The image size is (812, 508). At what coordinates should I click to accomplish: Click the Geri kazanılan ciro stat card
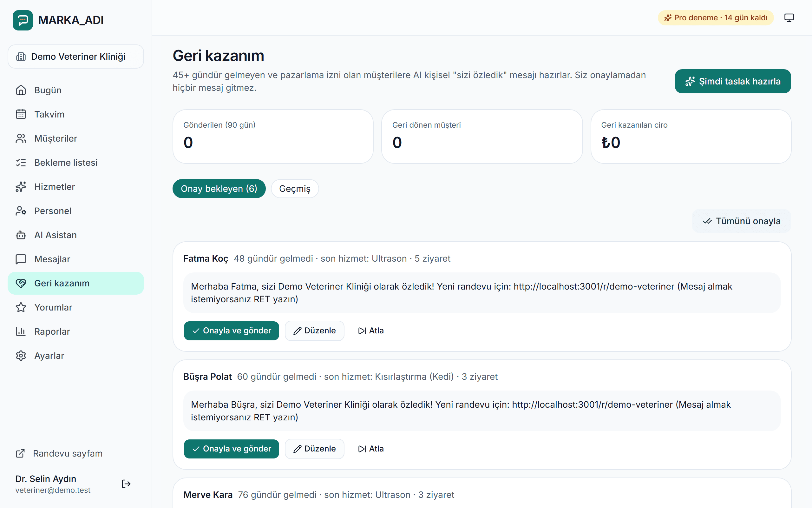(x=691, y=137)
